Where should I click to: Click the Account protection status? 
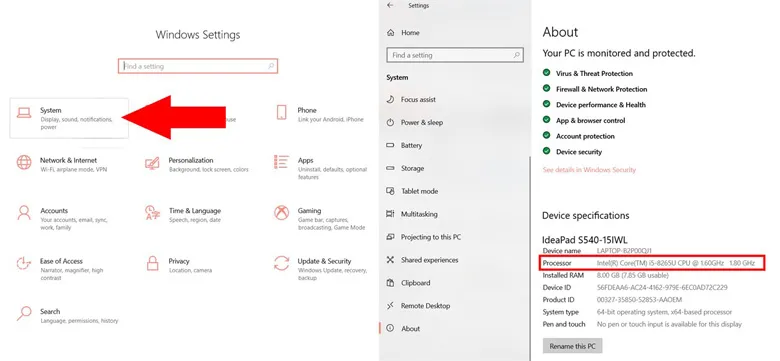pos(585,136)
